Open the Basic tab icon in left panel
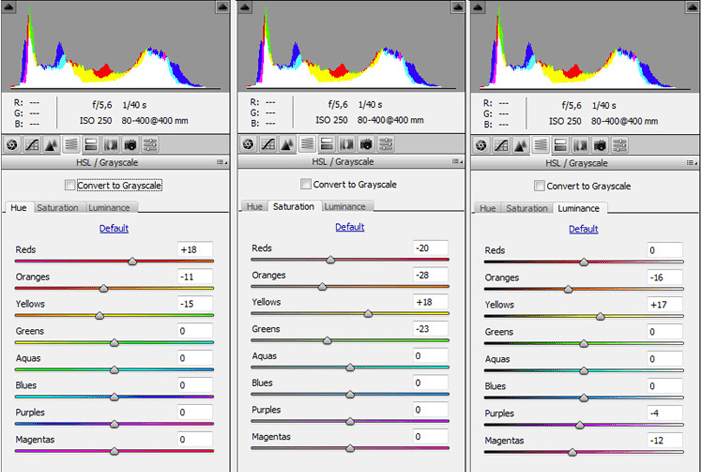The width and height of the screenshot is (701, 472). 12,144
